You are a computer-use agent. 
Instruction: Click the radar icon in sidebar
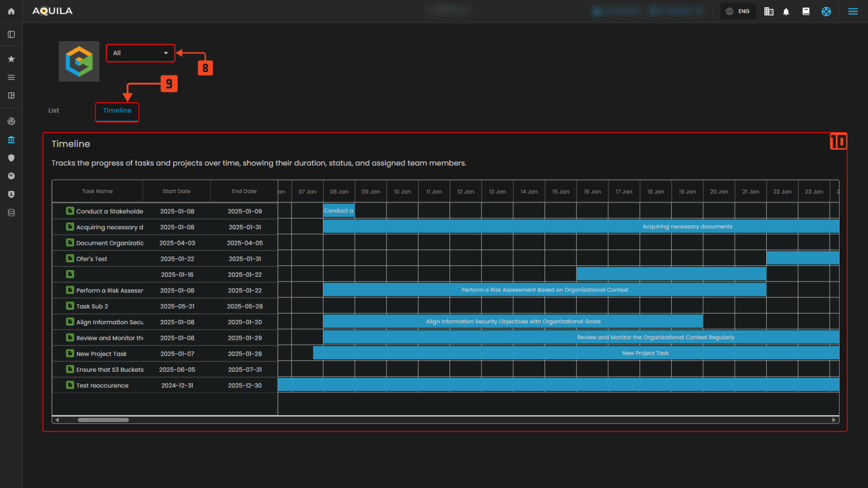pos(11,121)
